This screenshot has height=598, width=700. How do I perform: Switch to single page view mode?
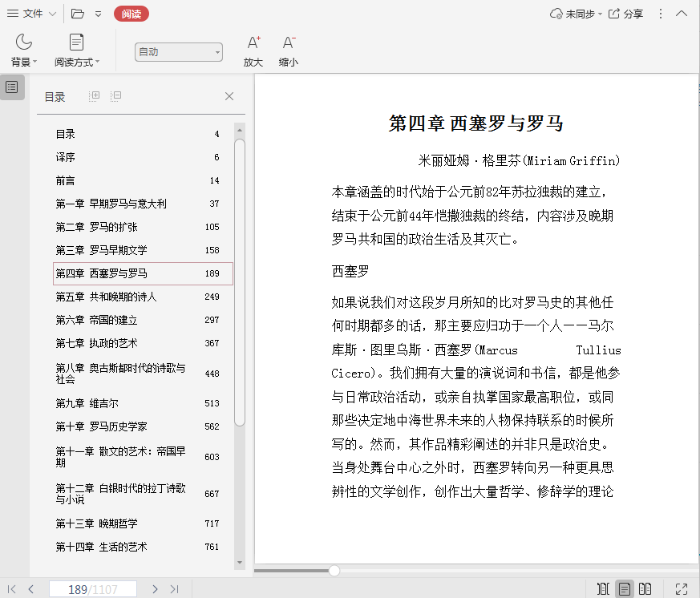(624, 589)
